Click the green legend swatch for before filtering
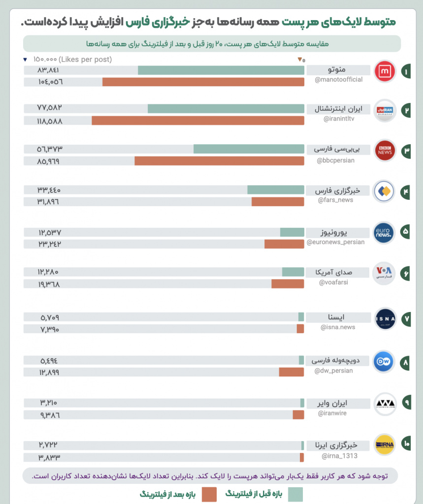The image size is (423, 504). pyautogui.click(x=295, y=494)
